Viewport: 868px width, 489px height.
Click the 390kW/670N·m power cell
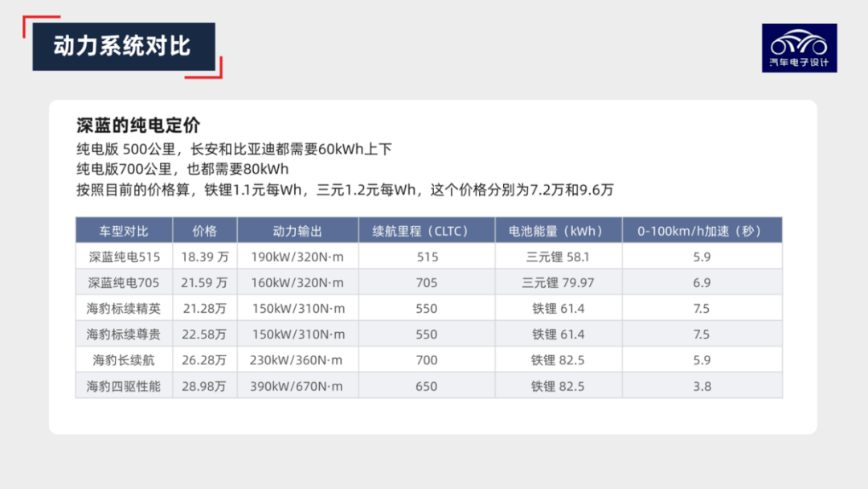point(298,386)
